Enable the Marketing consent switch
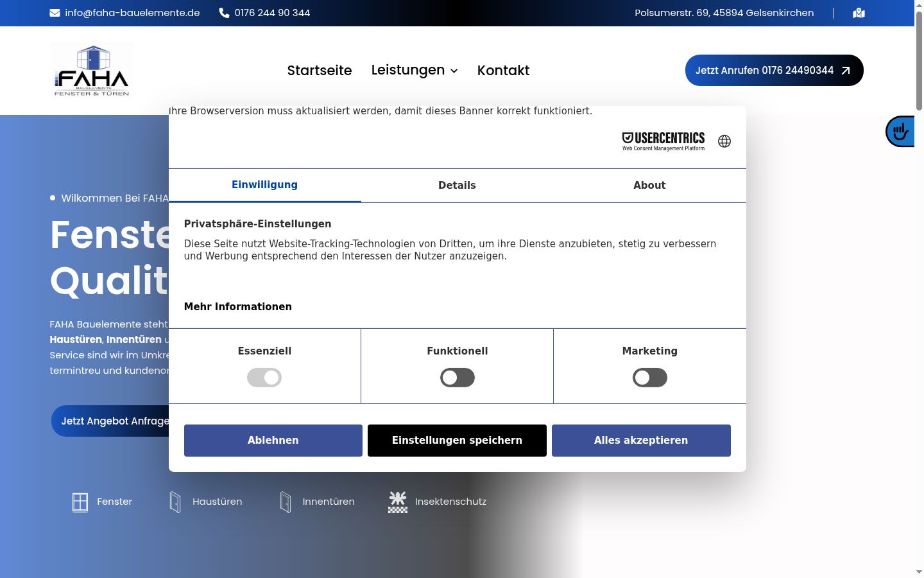 pyautogui.click(x=650, y=378)
